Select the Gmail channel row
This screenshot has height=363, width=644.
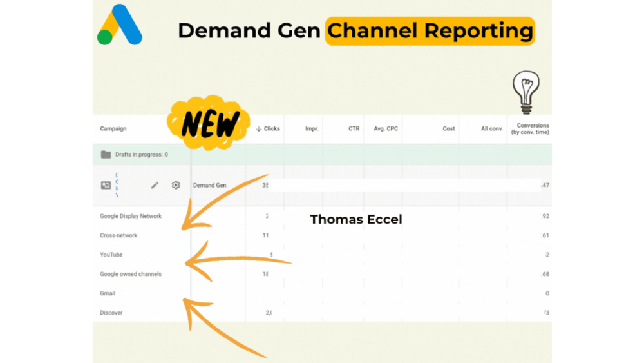click(x=322, y=293)
